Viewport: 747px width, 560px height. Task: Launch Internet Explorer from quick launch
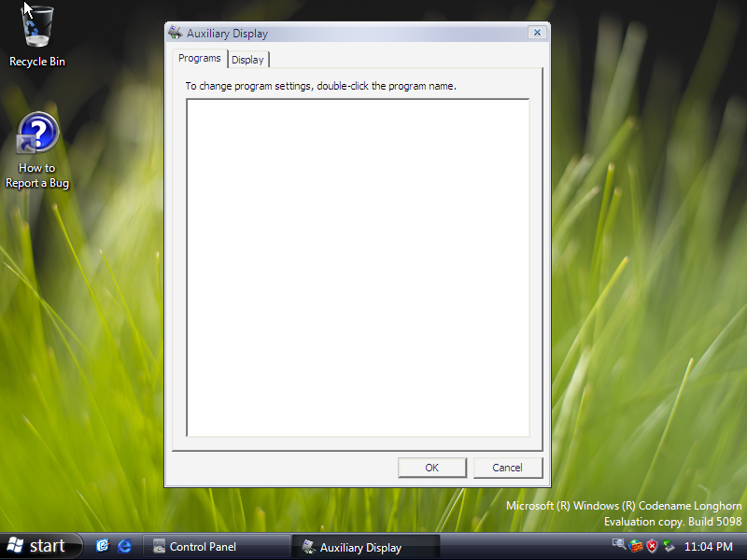125,546
